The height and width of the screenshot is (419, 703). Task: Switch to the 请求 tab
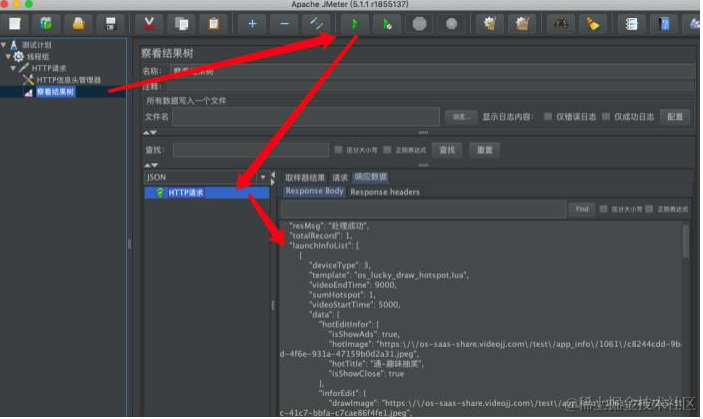pos(340,178)
